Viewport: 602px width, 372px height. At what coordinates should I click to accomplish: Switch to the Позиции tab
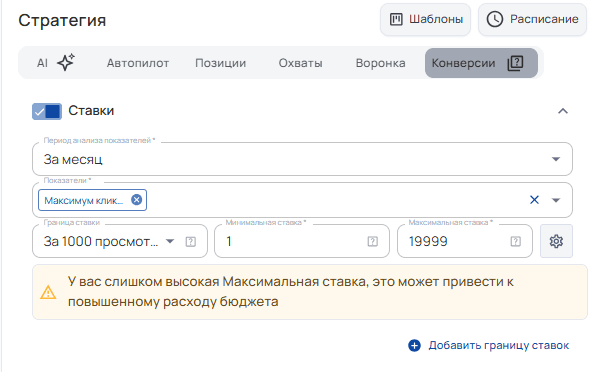pyautogui.click(x=220, y=63)
